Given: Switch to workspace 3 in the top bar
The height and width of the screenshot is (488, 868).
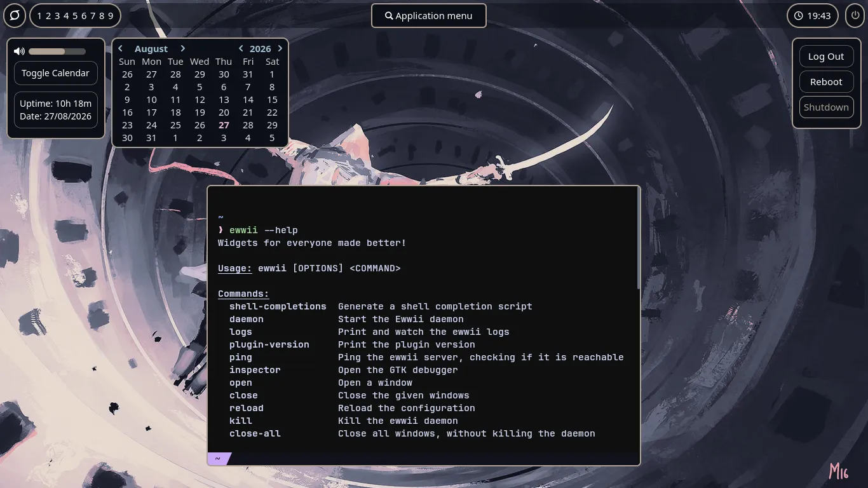Looking at the screenshot, I should coord(57,16).
